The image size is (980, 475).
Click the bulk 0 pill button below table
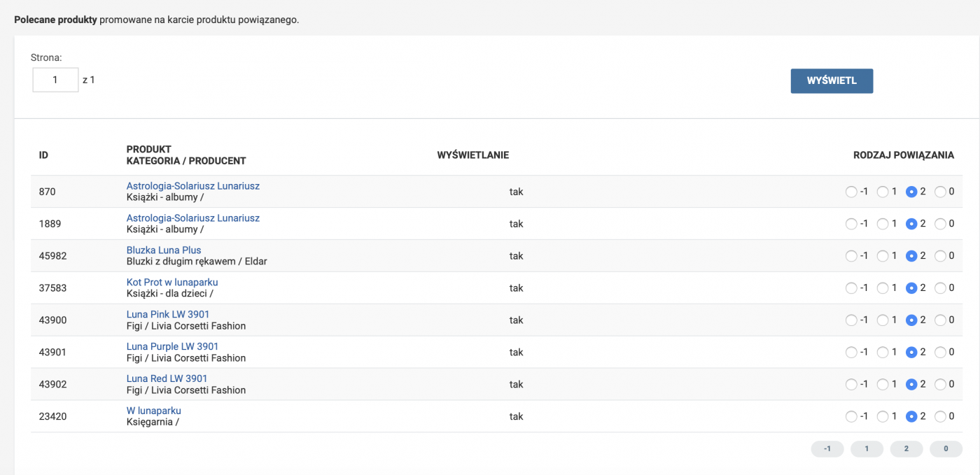[946, 449]
